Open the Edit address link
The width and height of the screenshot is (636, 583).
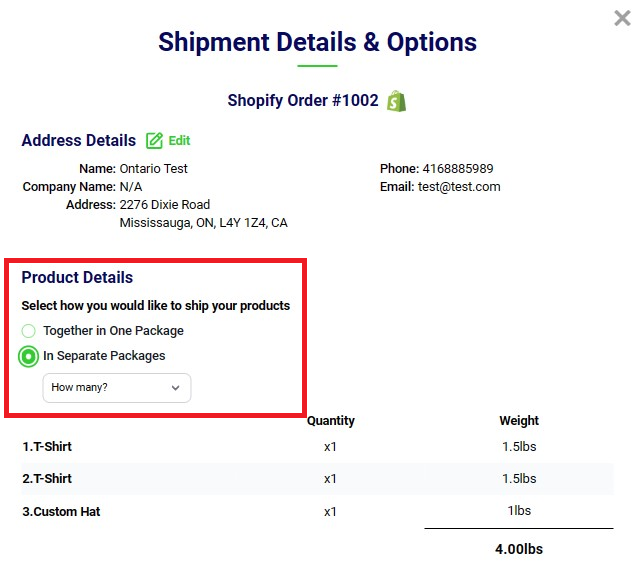point(179,141)
